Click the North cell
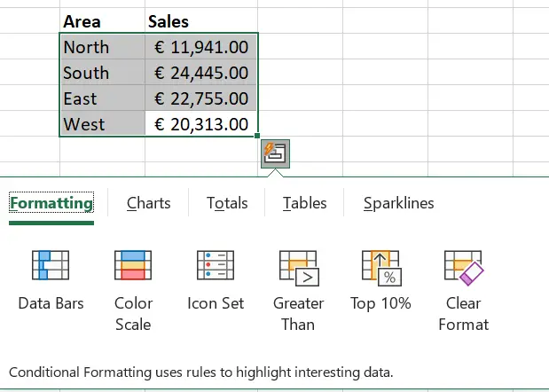549x392 pixels. tap(102, 47)
